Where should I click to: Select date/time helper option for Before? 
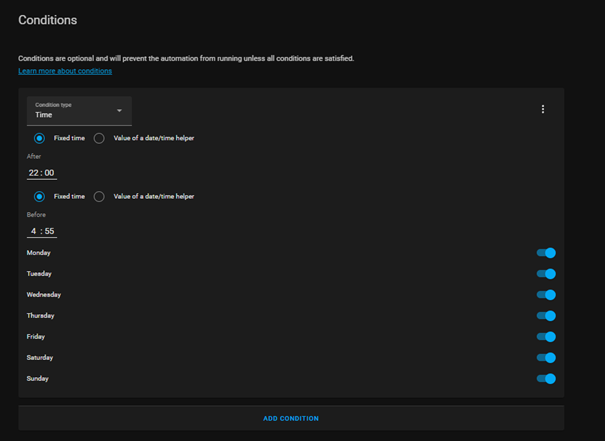[99, 196]
